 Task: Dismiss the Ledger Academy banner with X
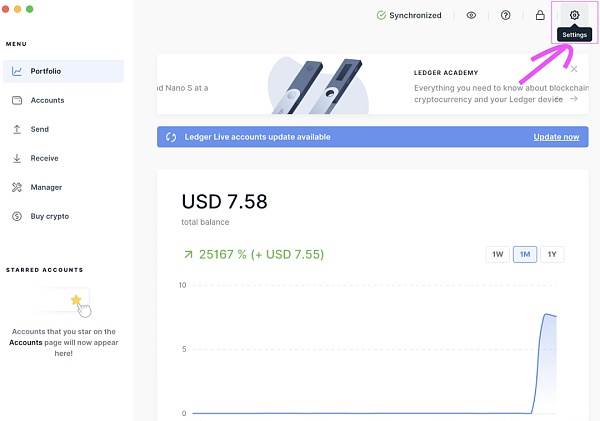[x=574, y=69]
